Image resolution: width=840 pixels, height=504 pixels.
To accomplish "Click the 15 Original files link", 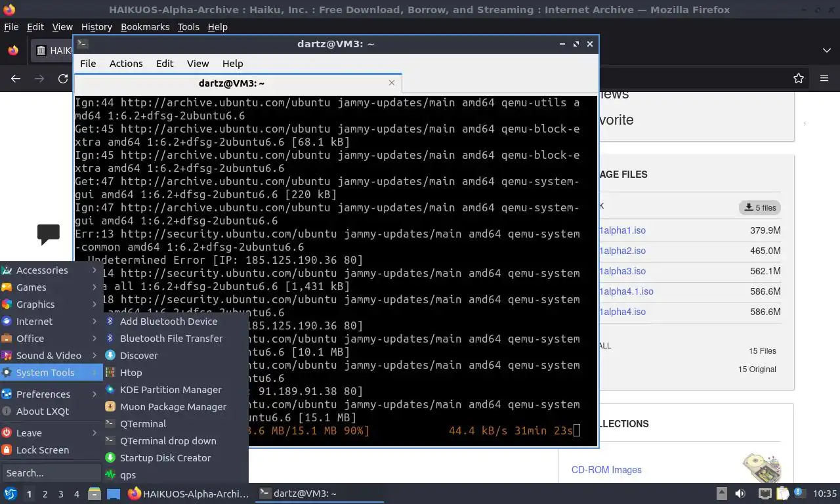I will click(757, 369).
